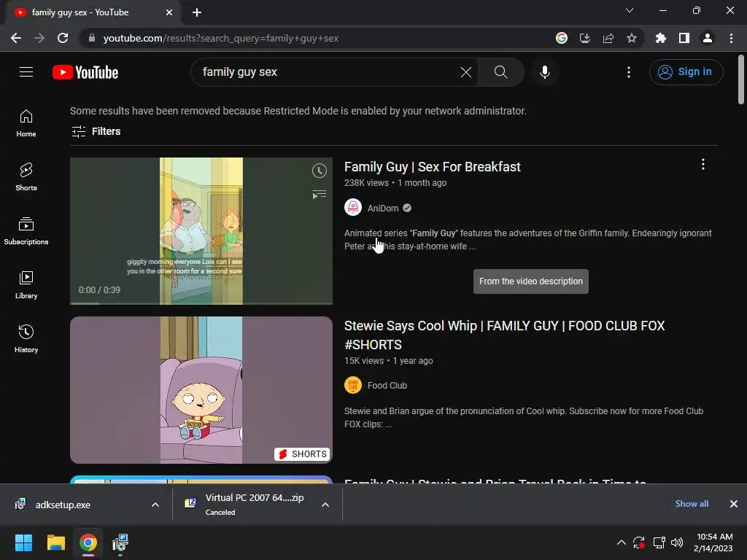Go to Home in sidebar

click(x=26, y=123)
